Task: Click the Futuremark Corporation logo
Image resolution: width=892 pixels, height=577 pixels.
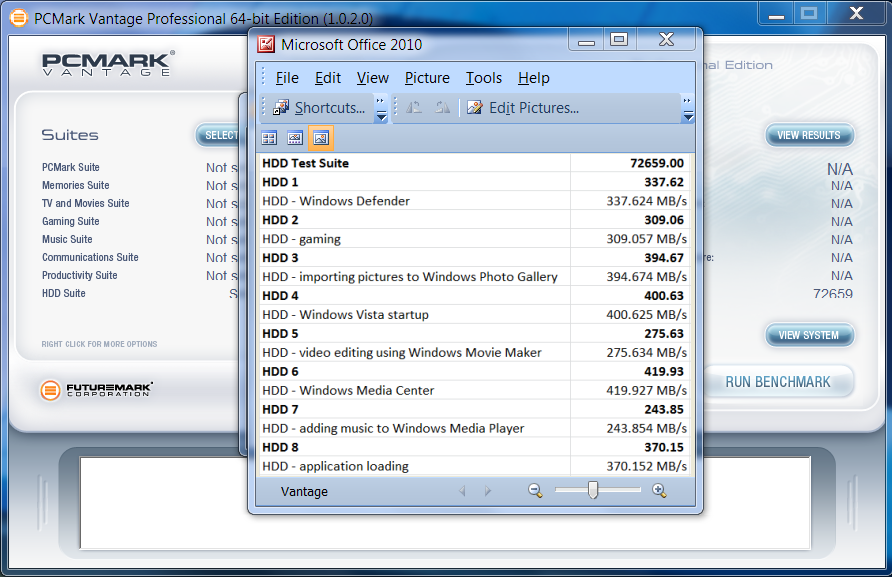Action: click(x=97, y=389)
